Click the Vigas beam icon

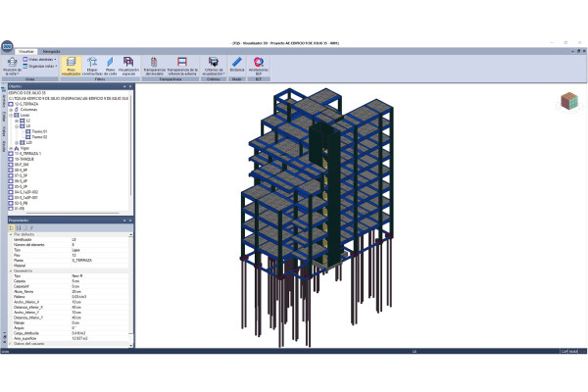(16, 148)
